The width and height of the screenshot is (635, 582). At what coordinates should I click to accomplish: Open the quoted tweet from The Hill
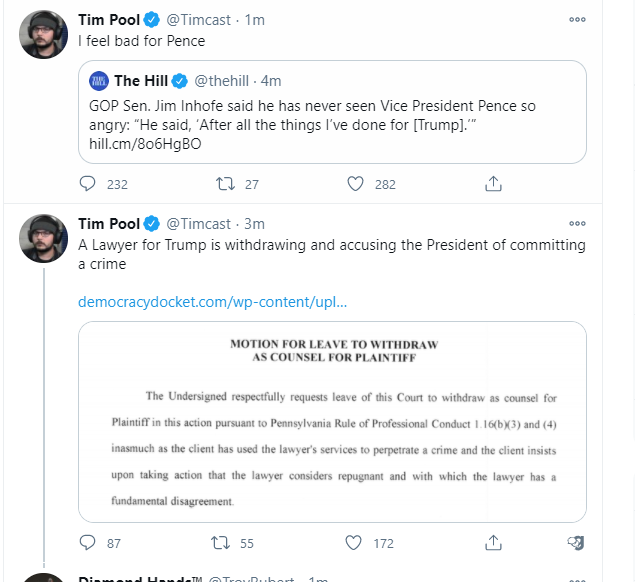pos(332,112)
